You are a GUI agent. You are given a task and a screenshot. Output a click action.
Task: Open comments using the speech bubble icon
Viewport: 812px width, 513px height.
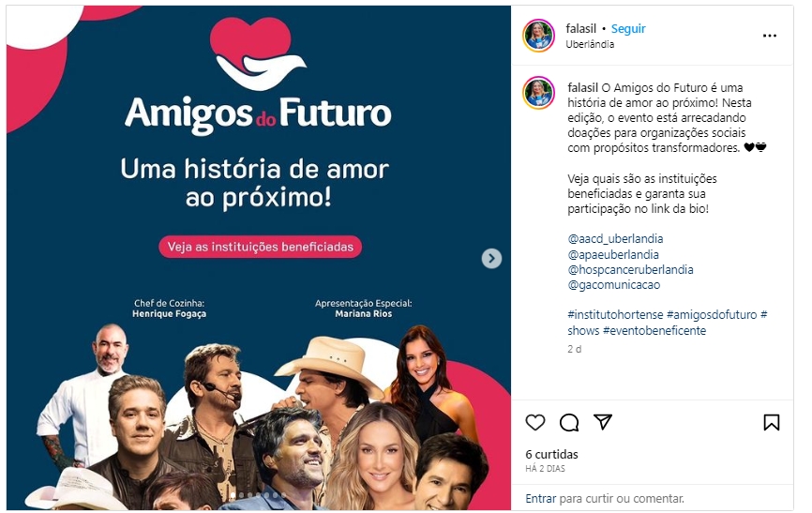point(569,423)
